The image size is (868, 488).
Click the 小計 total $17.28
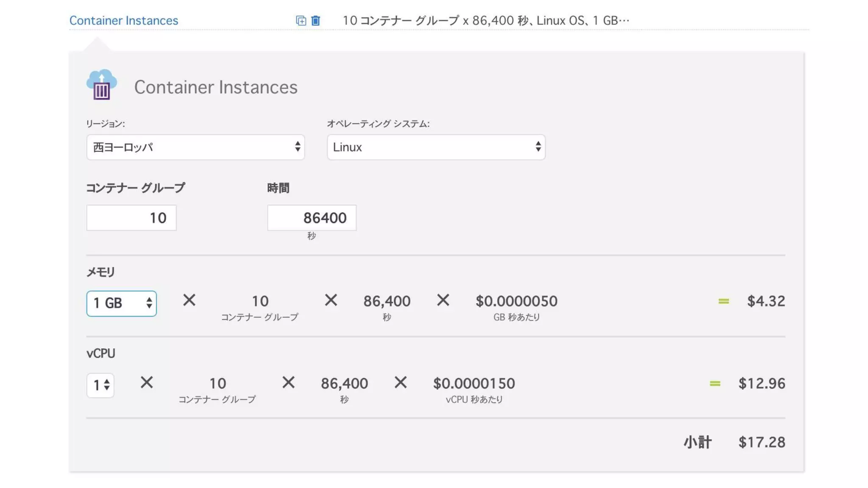click(761, 442)
